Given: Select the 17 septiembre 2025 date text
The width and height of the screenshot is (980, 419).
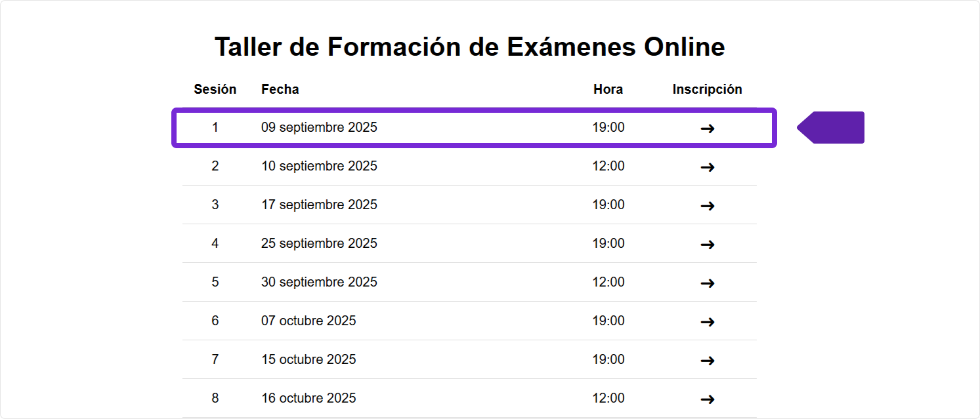Looking at the screenshot, I should tap(319, 205).
